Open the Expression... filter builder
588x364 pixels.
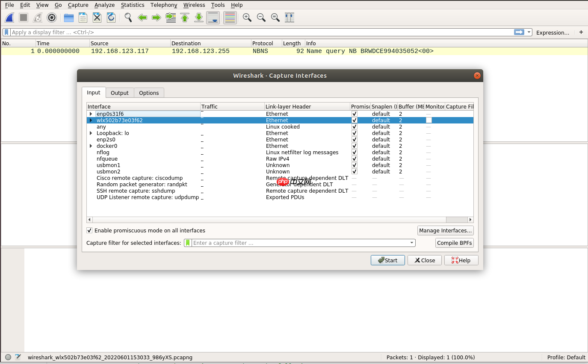click(x=553, y=32)
